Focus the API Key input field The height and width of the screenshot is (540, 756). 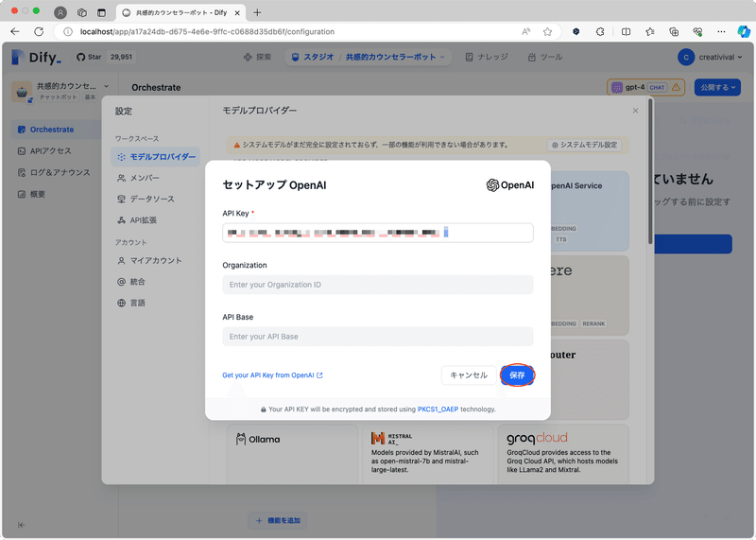[x=377, y=233]
